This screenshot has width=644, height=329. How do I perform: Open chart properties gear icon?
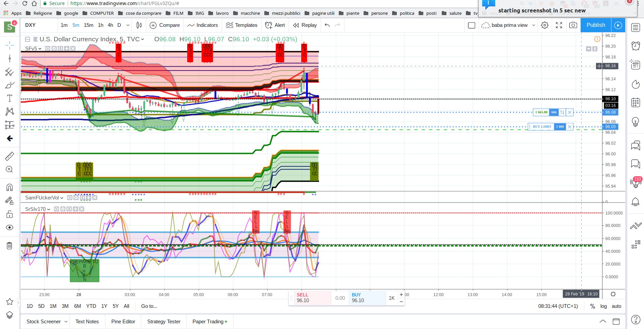(545, 25)
